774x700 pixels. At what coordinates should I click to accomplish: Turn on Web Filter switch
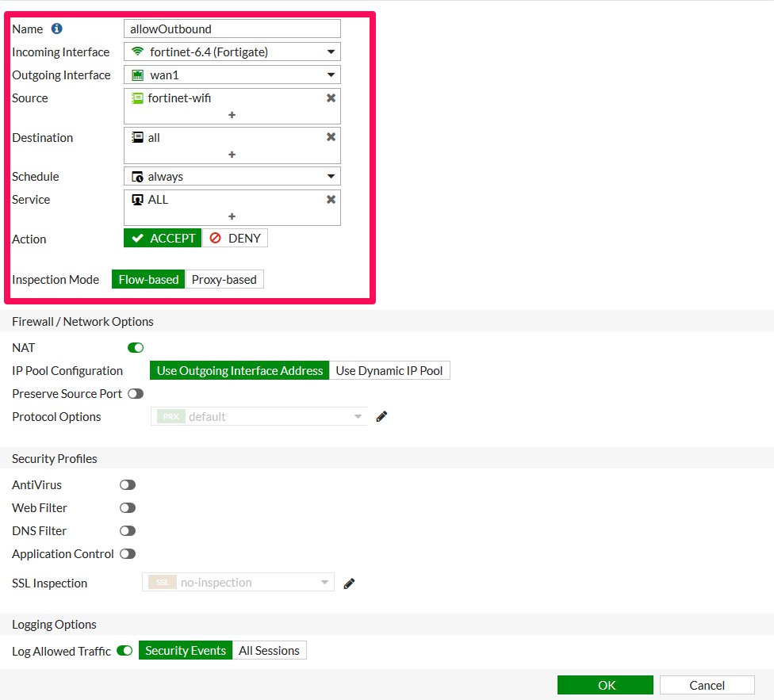[127, 507]
